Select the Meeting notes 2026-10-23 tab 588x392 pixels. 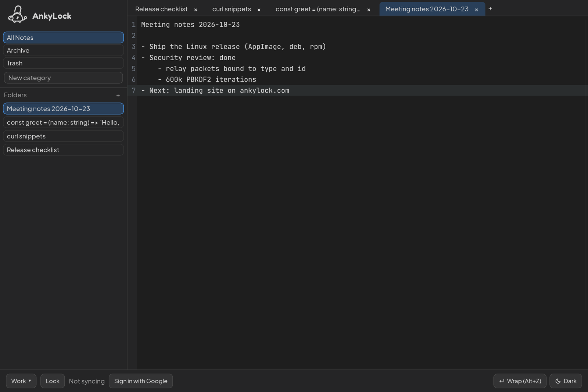(x=427, y=9)
